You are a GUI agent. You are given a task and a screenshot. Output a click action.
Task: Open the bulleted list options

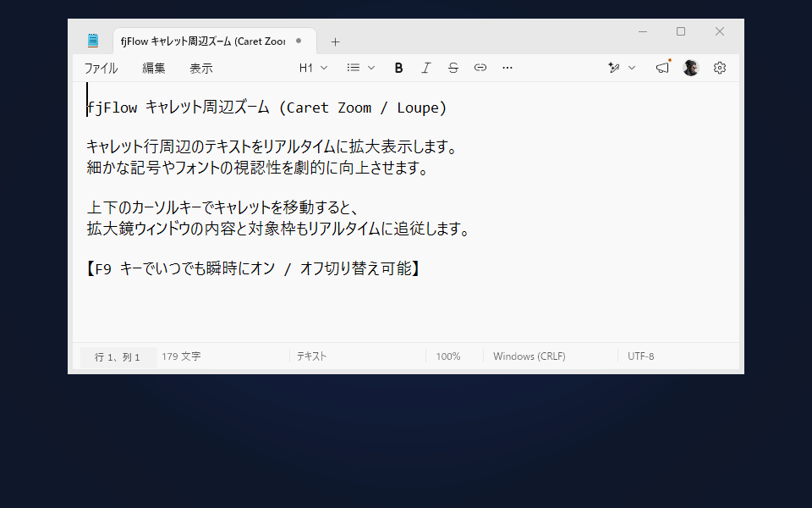point(354,68)
